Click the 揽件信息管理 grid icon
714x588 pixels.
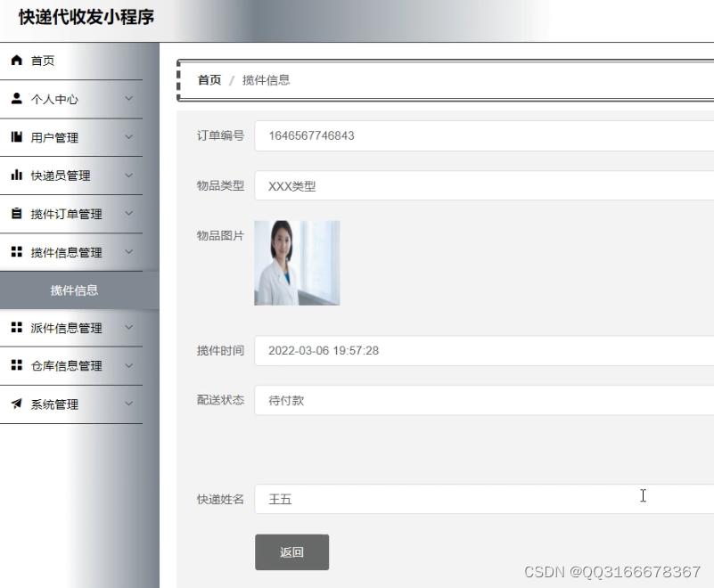coord(15,252)
